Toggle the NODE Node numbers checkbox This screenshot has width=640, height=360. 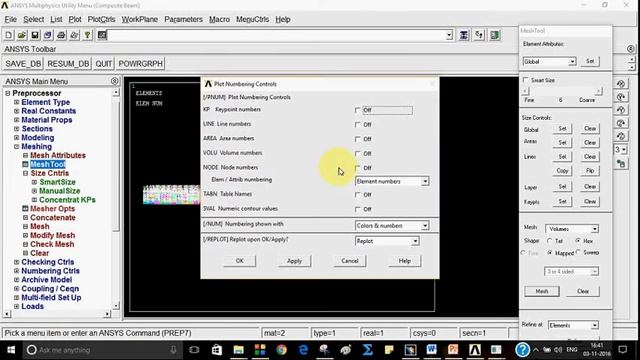[x=358, y=168]
